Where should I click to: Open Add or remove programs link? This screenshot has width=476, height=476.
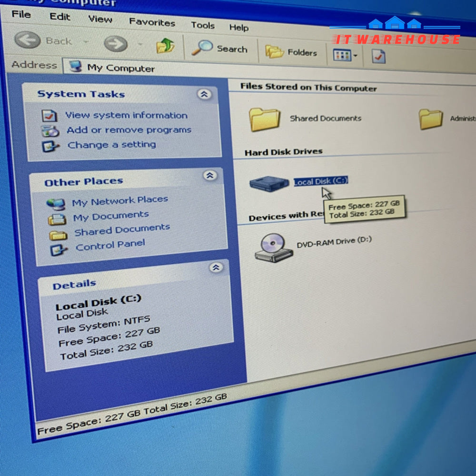(x=129, y=130)
